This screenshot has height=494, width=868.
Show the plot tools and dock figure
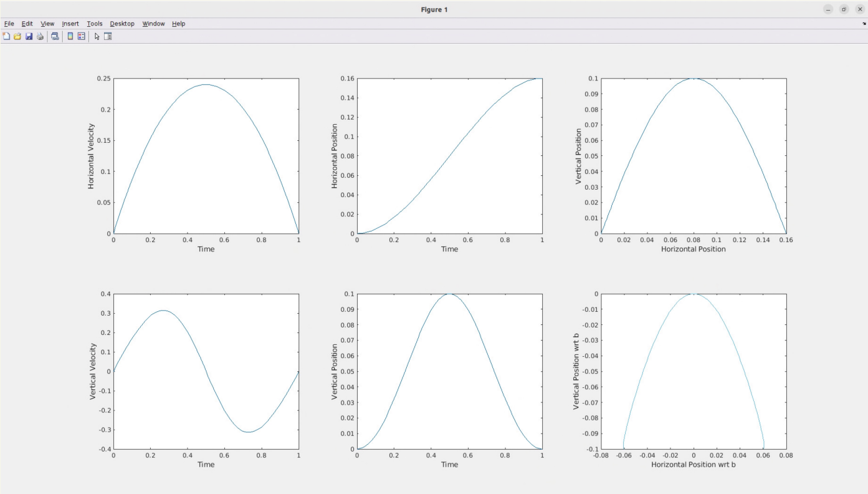point(108,36)
